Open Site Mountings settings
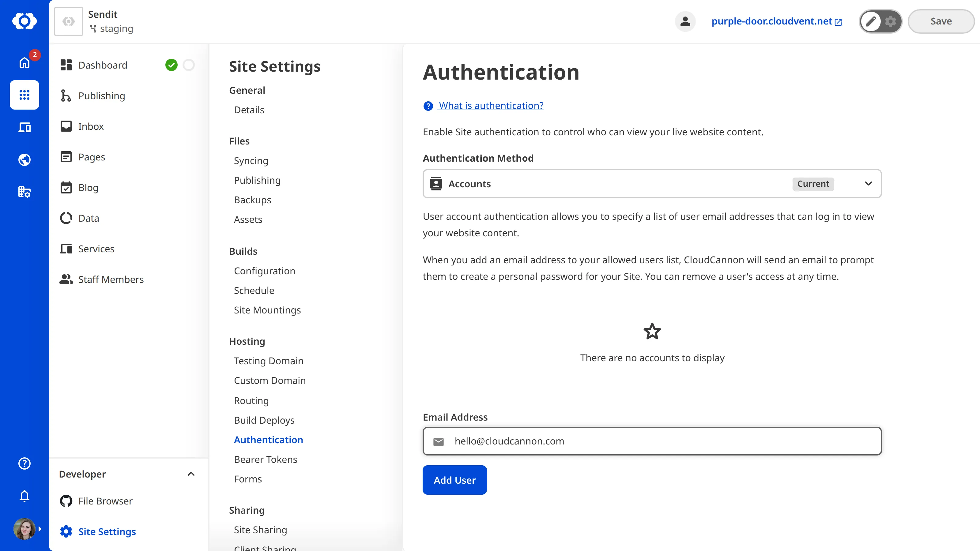980x551 pixels. tap(267, 310)
